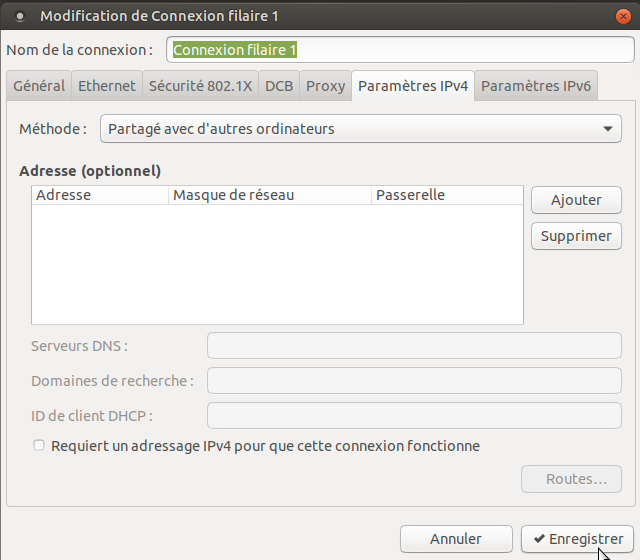
Task: Click Annuler to cancel changes
Action: pyautogui.click(x=456, y=539)
